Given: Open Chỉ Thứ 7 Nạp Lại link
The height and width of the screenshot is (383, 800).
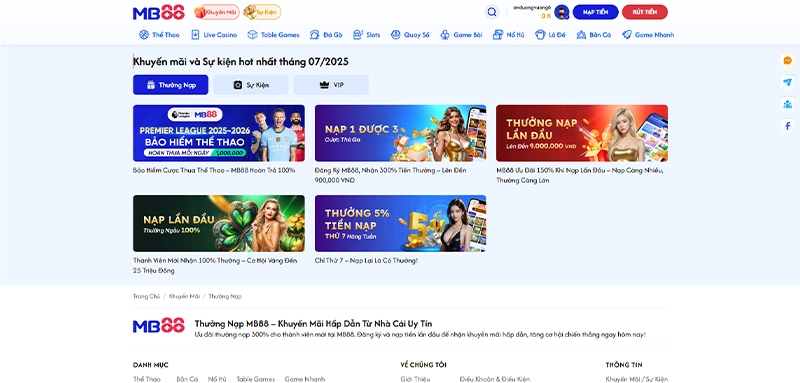Looking at the screenshot, I should [x=366, y=261].
